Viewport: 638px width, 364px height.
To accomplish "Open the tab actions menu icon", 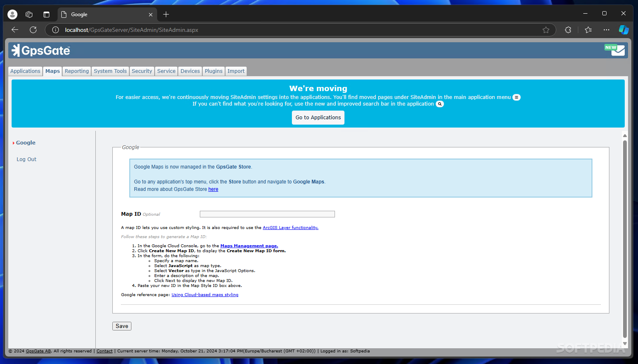I will [46, 14].
